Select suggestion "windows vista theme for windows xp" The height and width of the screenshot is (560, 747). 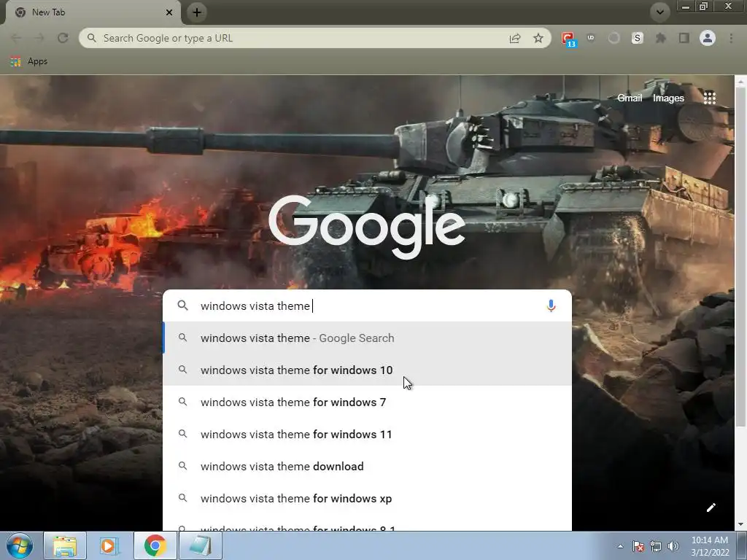pyautogui.click(x=368, y=498)
